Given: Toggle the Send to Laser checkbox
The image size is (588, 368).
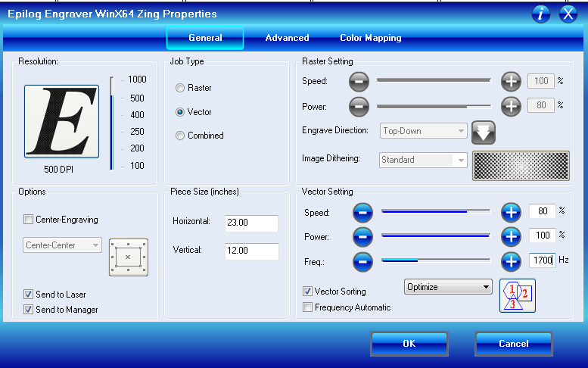Looking at the screenshot, I should tap(28, 294).
